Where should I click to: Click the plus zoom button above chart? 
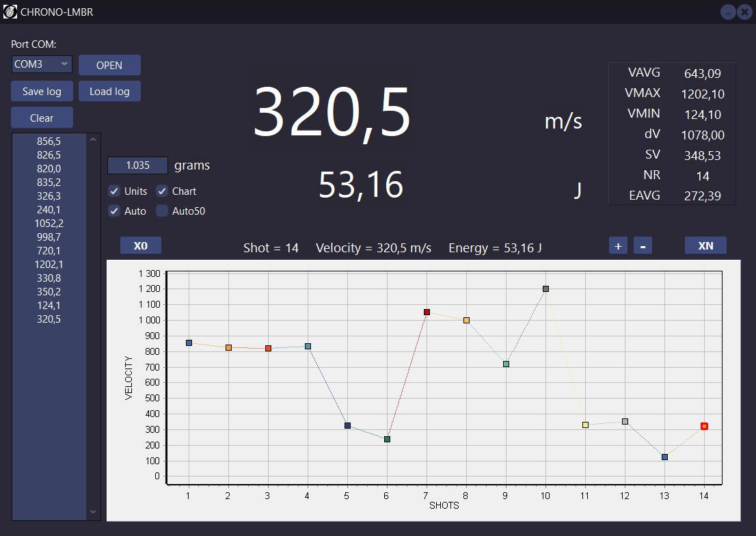tap(618, 246)
